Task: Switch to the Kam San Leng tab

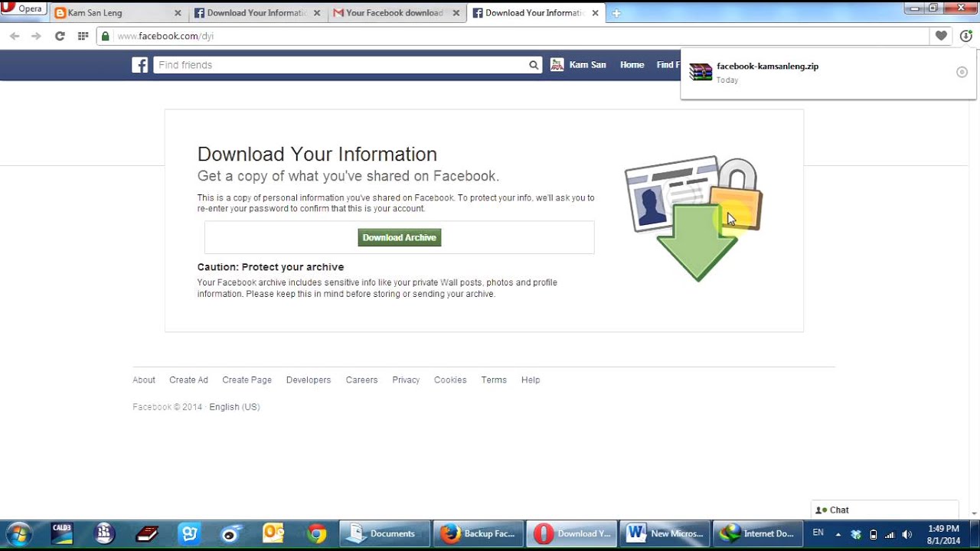Action: [x=119, y=13]
